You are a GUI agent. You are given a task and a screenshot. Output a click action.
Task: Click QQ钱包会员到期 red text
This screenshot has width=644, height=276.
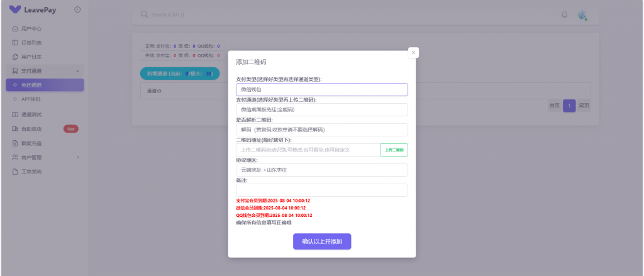point(274,216)
